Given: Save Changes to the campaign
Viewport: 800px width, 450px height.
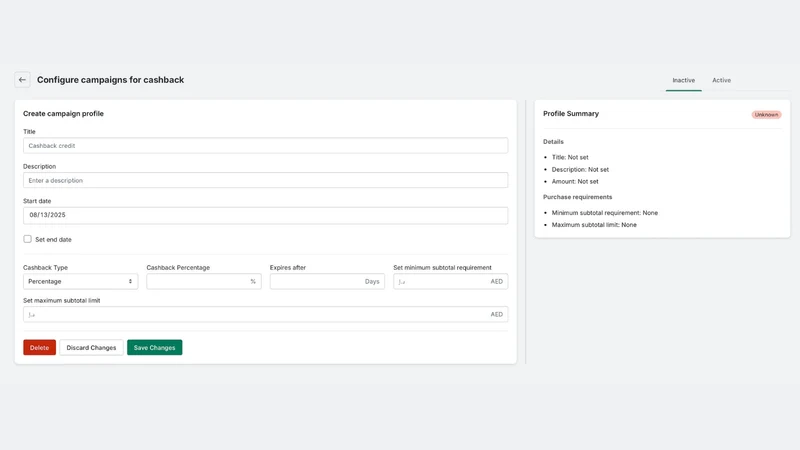Looking at the screenshot, I should tap(155, 347).
